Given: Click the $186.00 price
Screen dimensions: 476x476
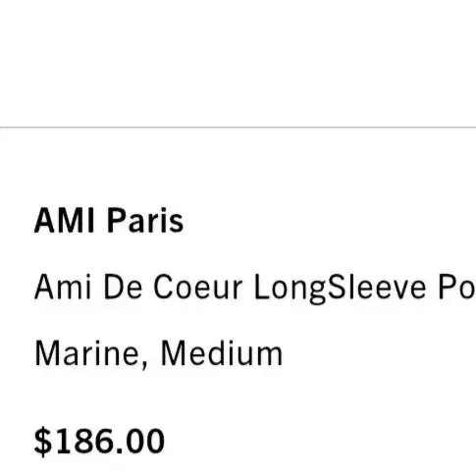Looking at the screenshot, I should click(x=99, y=442).
